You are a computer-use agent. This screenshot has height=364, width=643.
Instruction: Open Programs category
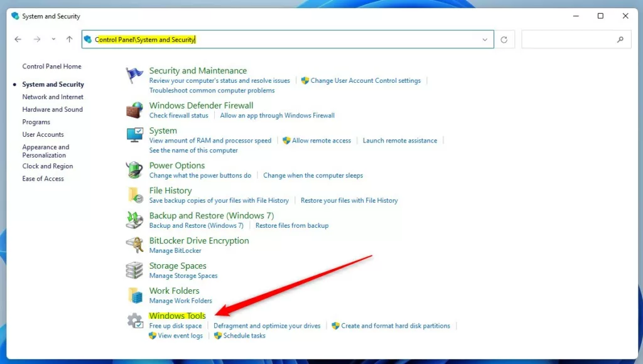tap(36, 122)
